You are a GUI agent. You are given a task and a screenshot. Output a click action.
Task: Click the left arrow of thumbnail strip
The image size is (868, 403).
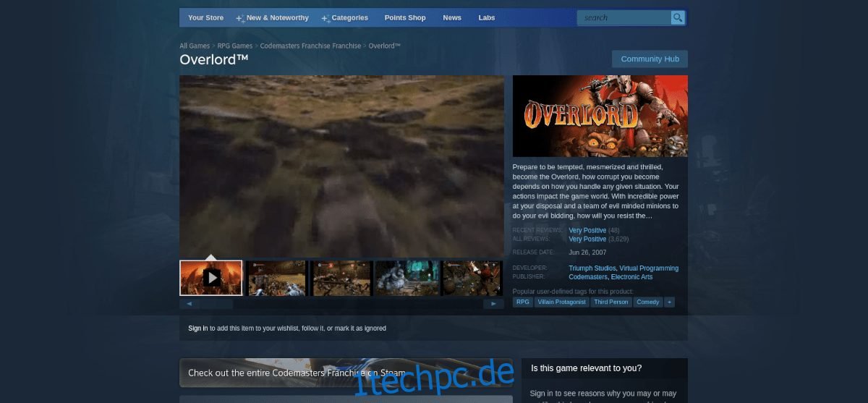pos(190,304)
